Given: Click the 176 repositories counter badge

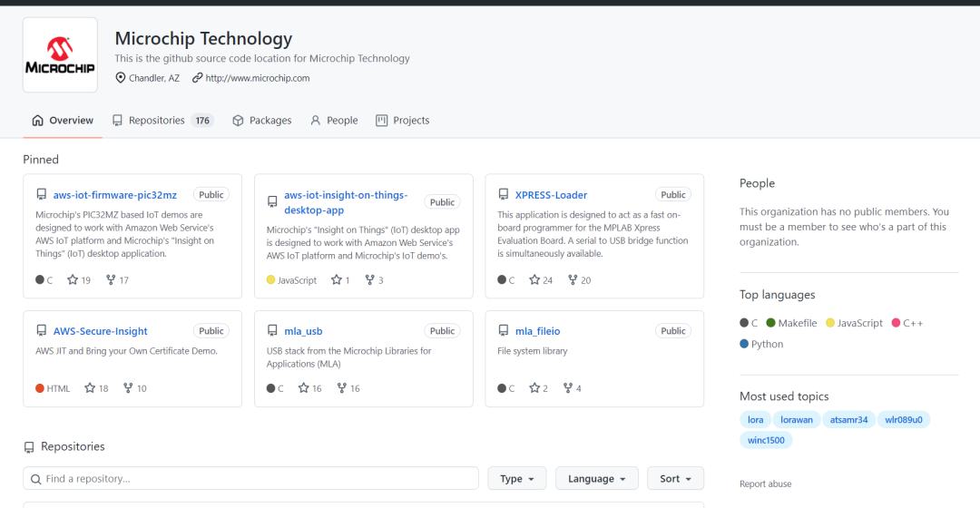Looking at the screenshot, I should (x=202, y=121).
